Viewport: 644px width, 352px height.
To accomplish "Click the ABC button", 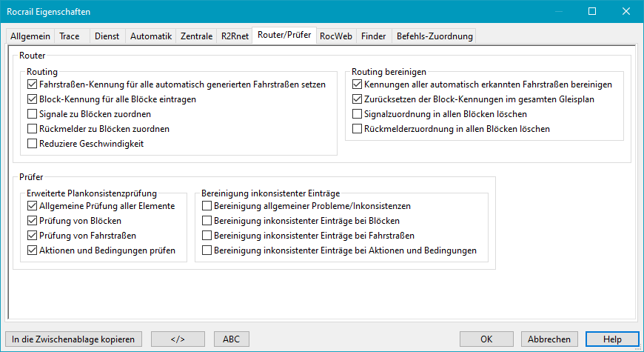I will click(x=231, y=339).
